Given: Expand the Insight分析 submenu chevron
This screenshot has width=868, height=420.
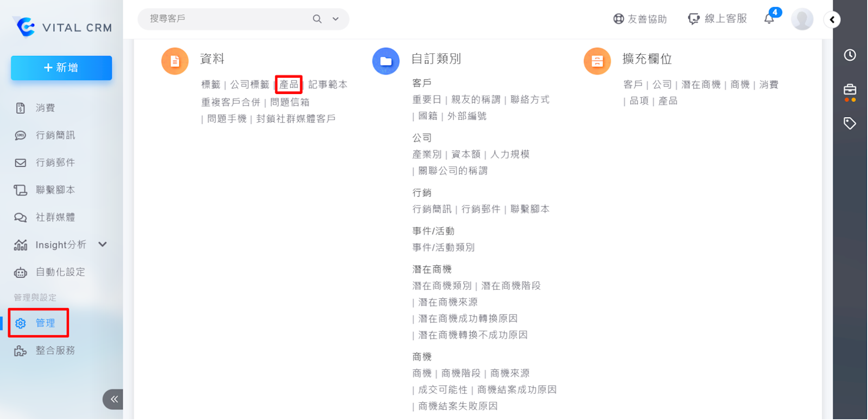Looking at the screenshot, I should 103,245.
